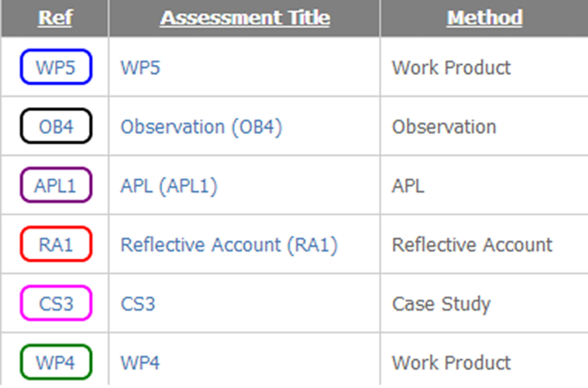Click the Observation method cell
Viewport: 588px width, 388px height.
444,127
